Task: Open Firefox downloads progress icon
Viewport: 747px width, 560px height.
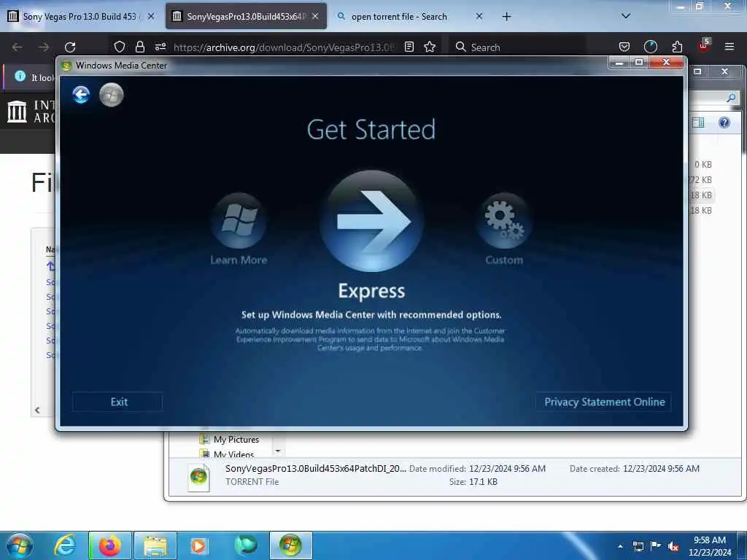Action: (x=650, y=47)
